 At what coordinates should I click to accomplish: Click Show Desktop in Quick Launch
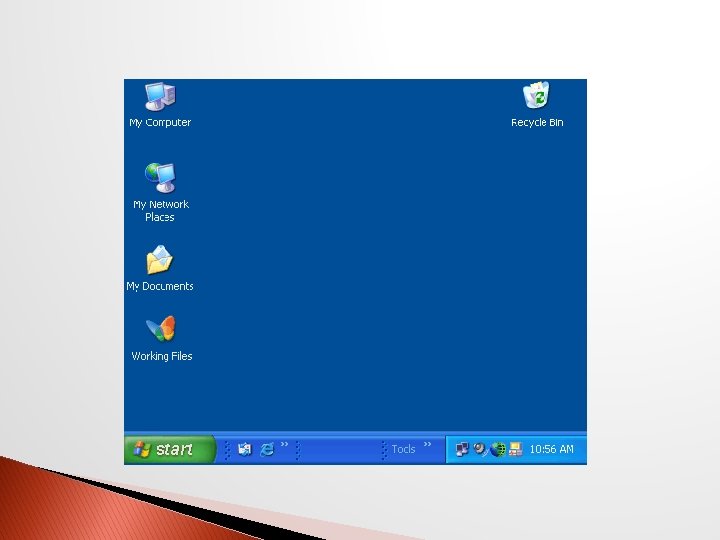(245, 449)
